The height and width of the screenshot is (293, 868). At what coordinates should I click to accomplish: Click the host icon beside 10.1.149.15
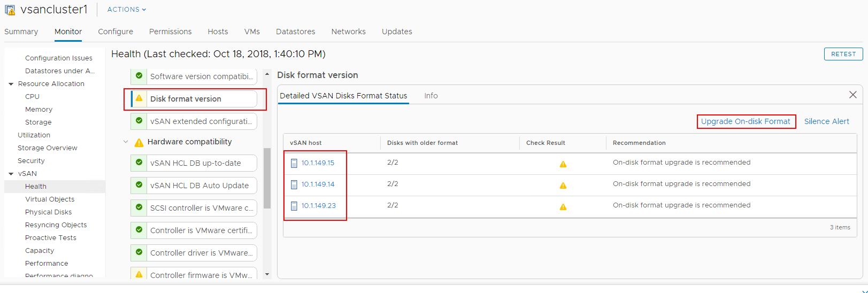coord(294,163)
